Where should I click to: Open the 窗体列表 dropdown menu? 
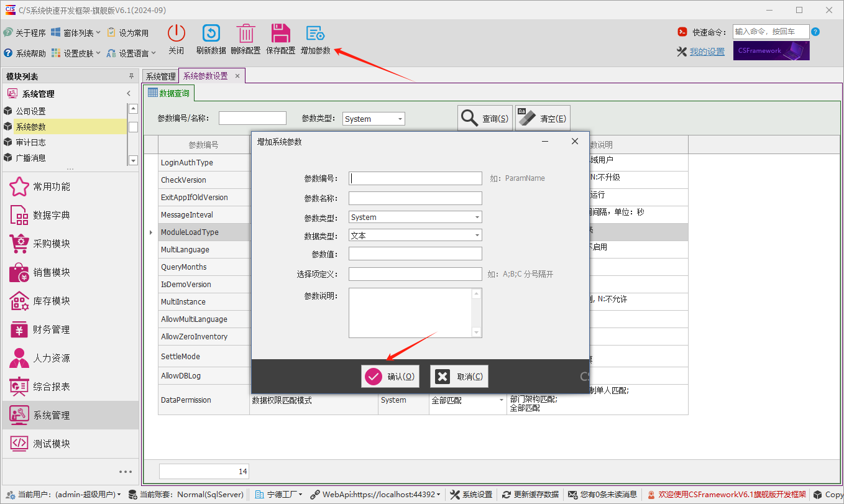pyautogui.click(x=76, y=32)
